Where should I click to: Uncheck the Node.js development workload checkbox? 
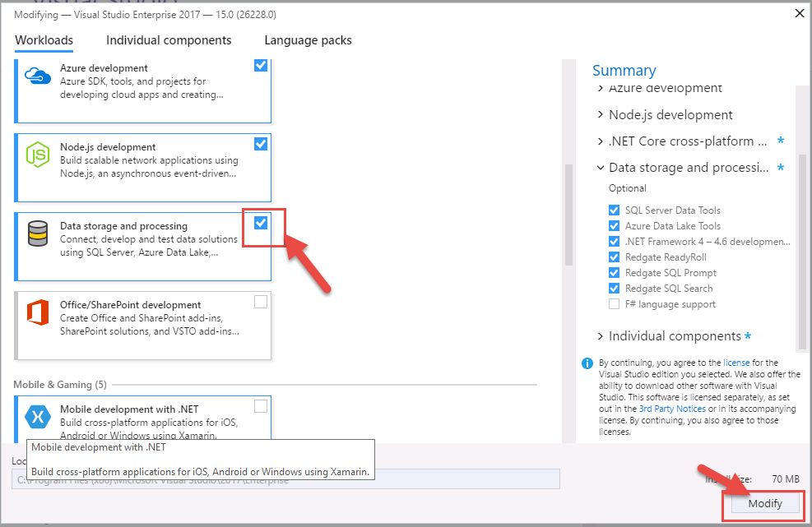pos(261,144)
